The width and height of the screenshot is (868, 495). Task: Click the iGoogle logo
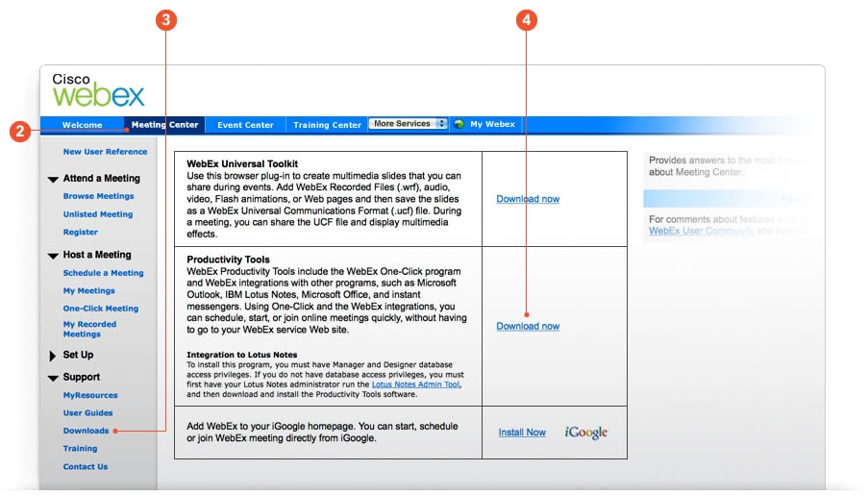tap(585, 433)
